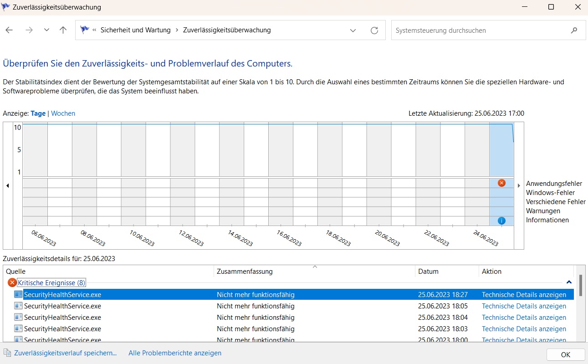Viewport: 588px width, 364px height.
Task: Click the details list scrollbar thumb
Action: tap(580, 285)
